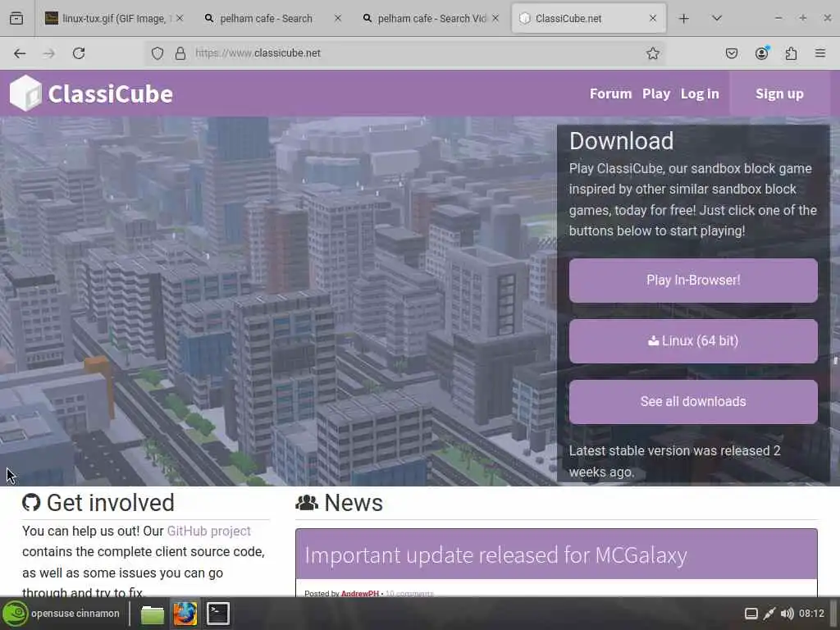Open the Firefox hamburger menu
The image size is (840, 630).
tap(820, 53)
